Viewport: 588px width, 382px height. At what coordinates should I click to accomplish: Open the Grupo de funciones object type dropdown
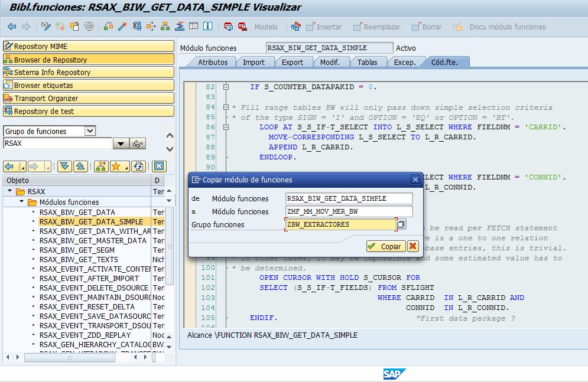[x=90, y=131]
